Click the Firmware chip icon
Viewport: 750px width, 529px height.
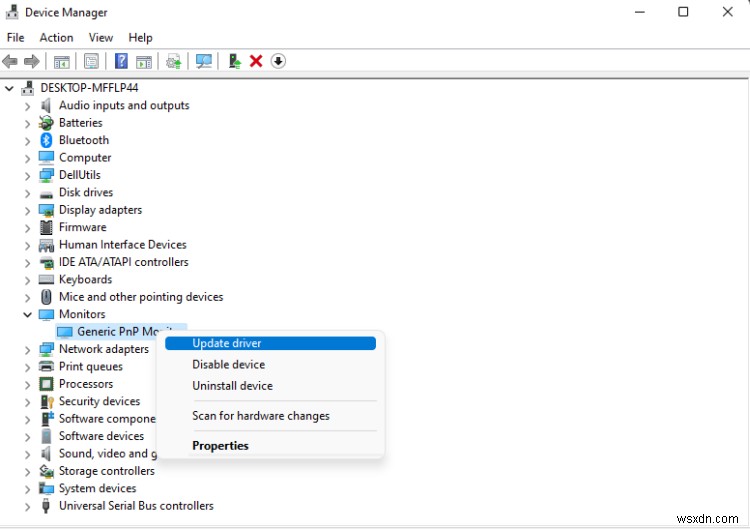click(46, 227)
